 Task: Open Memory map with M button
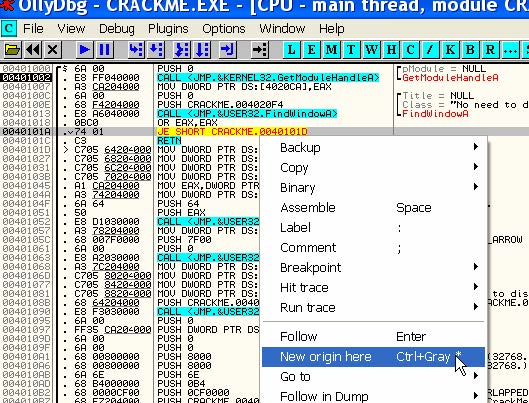tap(332, 50)
